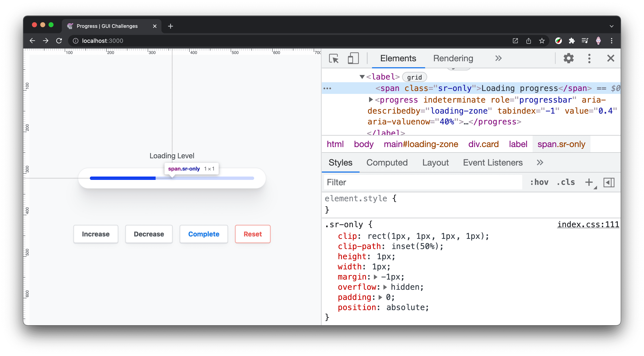Click the Extensions puzzle icon in toolbar
644x356 pixels.
[572, 40]
